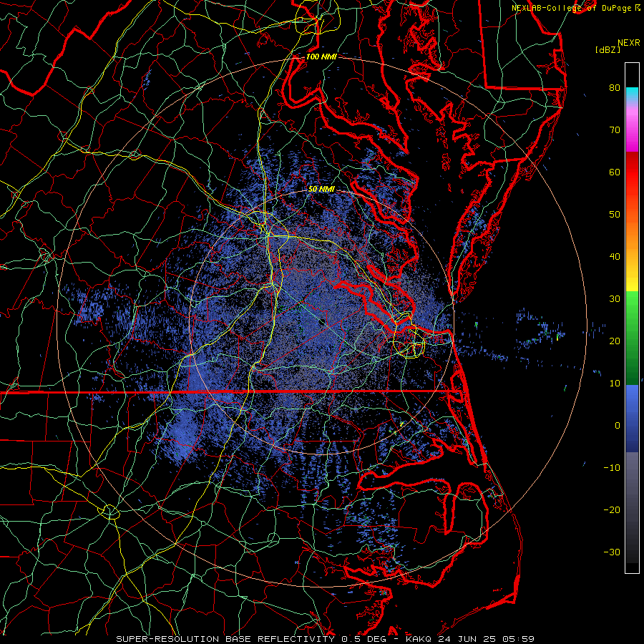
Task: Click the 70 dBZ scale value
Action: tap(615, 130)
